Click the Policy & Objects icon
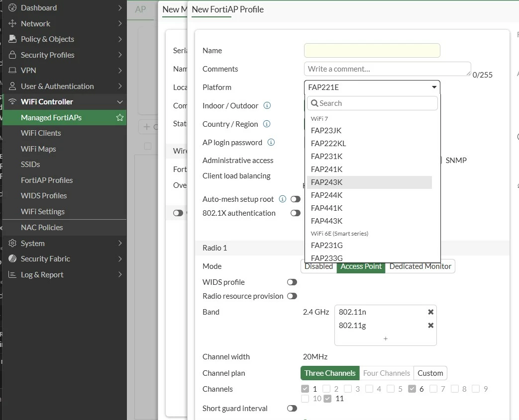This screenshot has height=420, width=519. 12,39
